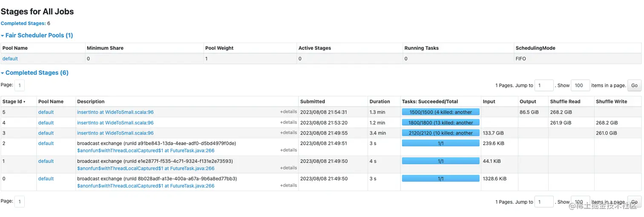Screen dimensions: 644x217
Task: Expand +details for stage 2
Action: 288,150
